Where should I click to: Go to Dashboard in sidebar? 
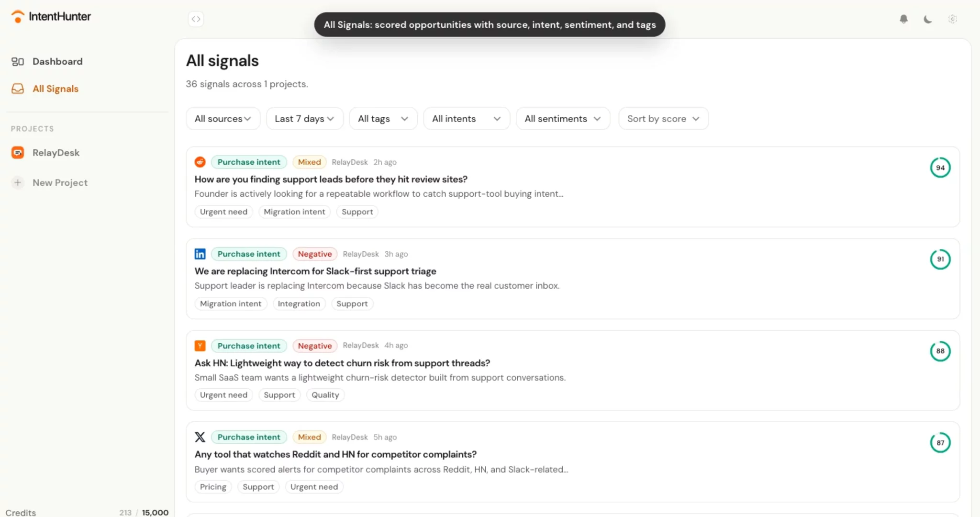pos(57,61)
